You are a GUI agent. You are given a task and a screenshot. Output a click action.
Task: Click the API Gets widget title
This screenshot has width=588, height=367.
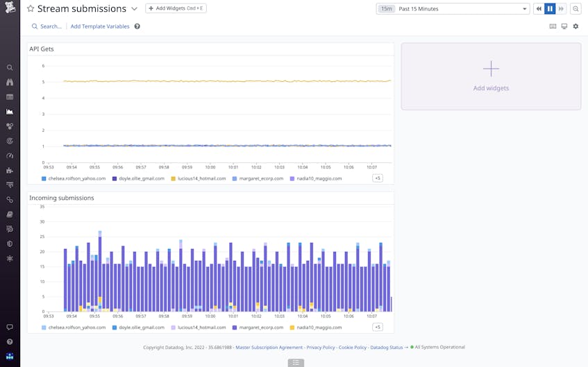point(41,49)
